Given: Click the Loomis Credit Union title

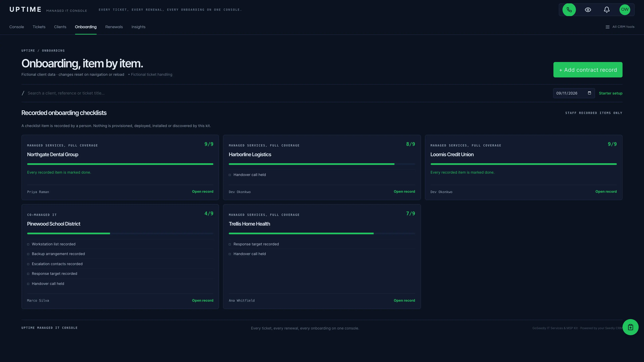Looking at the screenshot, I should click(452, 154).
